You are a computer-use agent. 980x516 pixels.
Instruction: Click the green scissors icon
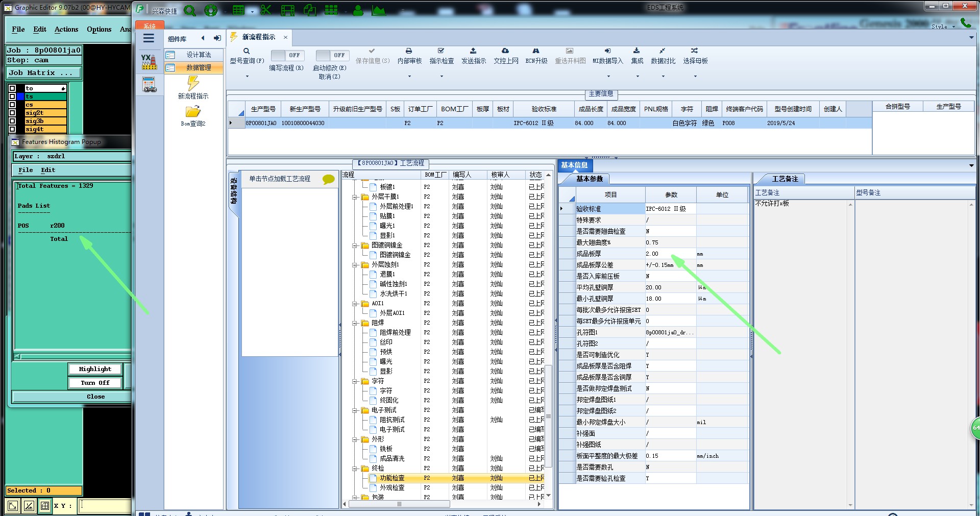click(266, 10)
